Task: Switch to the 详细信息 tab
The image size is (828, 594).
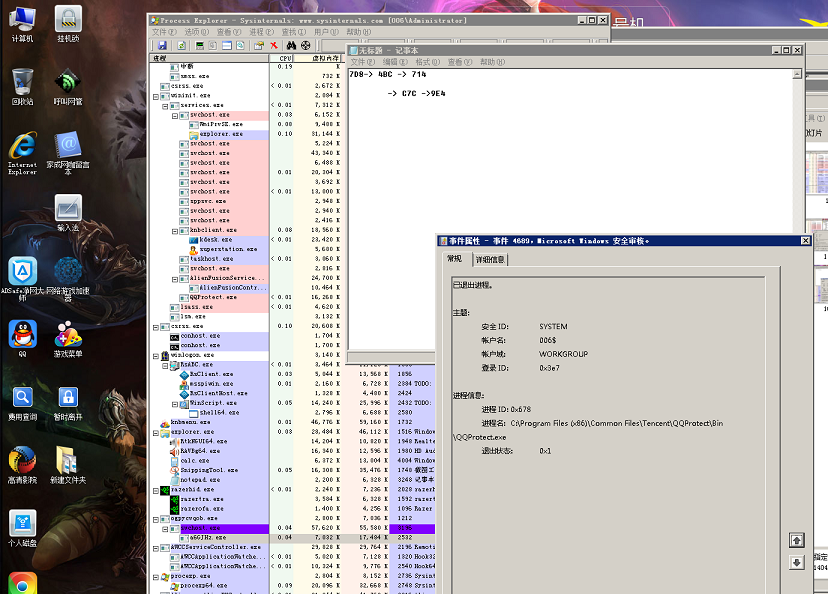Action: [x=490, y=260]
